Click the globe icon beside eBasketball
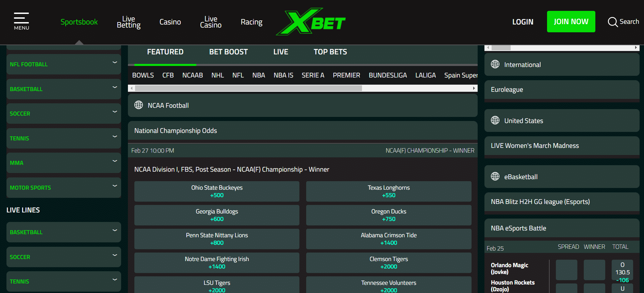This screenshot has height=293, width=644. (495, 176)
